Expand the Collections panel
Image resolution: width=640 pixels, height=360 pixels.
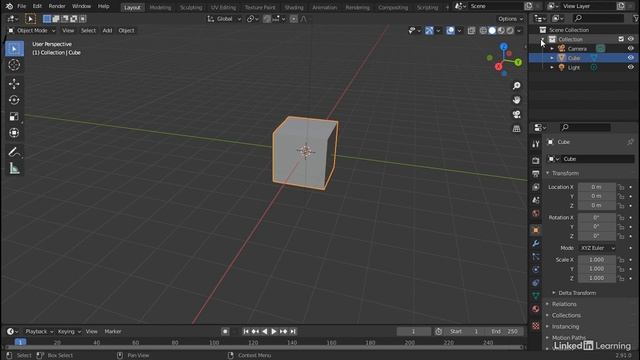566,316
